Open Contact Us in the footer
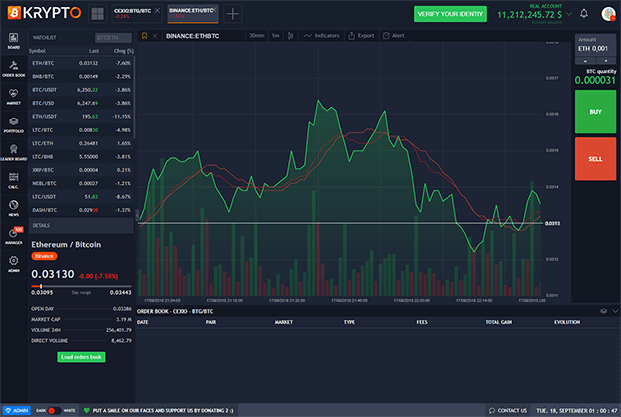This screenshot has height=417, width=621. point(508,411)
